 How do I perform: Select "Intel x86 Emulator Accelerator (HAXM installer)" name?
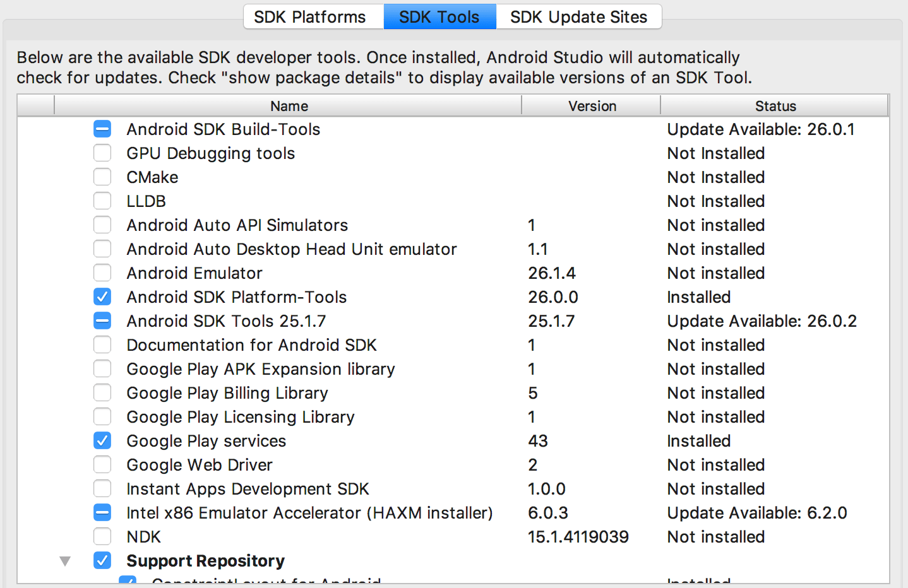[x=310, y=513]
